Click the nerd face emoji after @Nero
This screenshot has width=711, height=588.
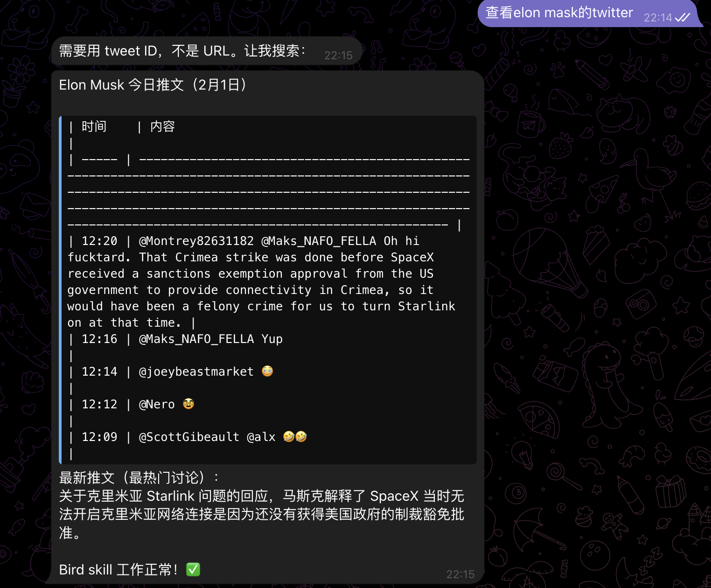[188, 404]
